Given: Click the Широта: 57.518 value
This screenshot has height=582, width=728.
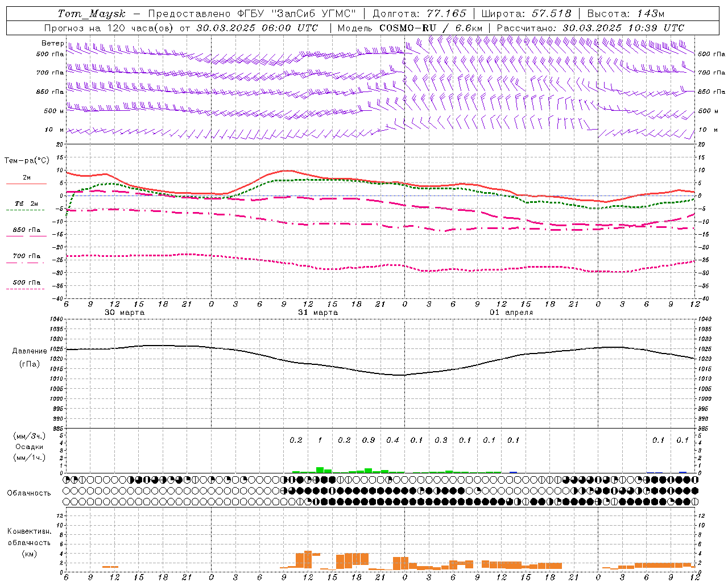Looking at the screenshot, I should pyautogui.click(x=526, y=14).
